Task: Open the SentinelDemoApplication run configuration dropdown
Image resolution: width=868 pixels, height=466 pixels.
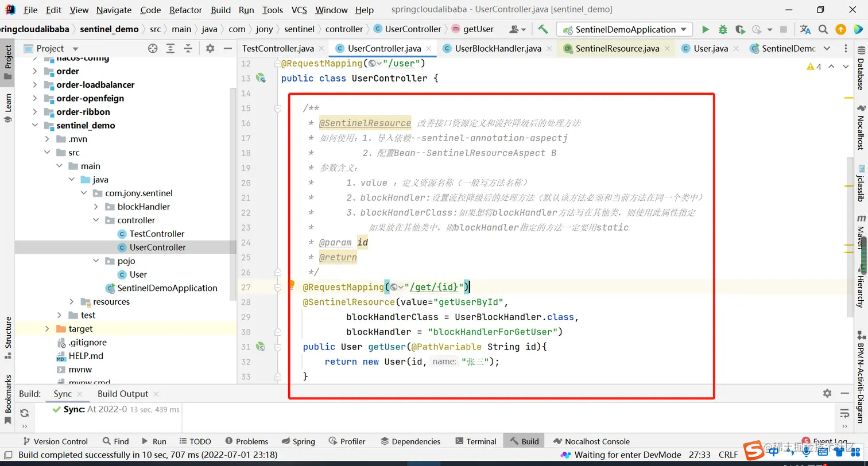Action: tap(625, 29)
